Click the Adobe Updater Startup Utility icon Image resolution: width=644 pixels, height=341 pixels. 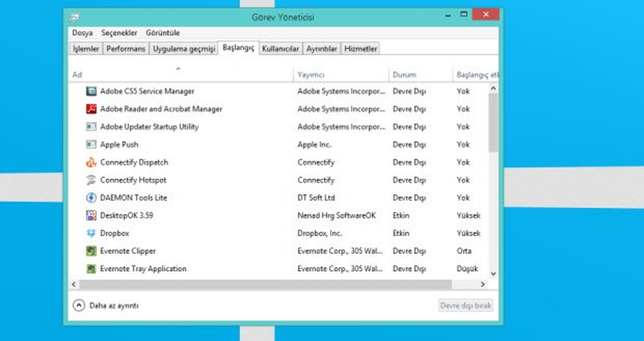[91, 127]
